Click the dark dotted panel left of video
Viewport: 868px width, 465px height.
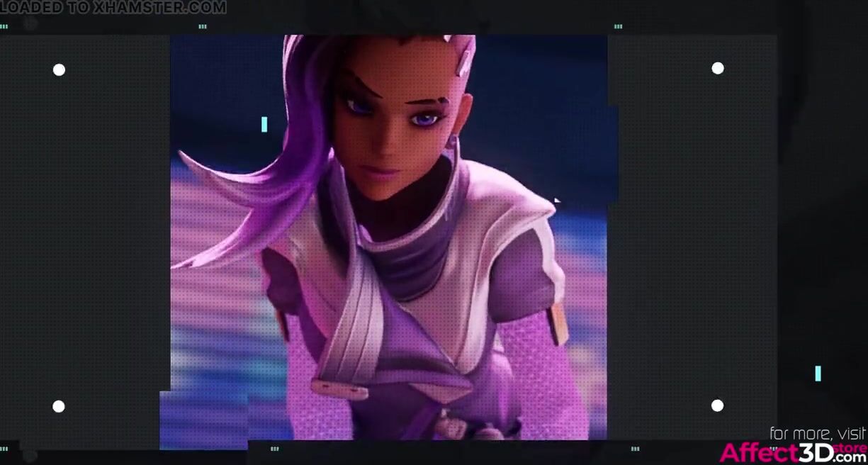(85, 234)
